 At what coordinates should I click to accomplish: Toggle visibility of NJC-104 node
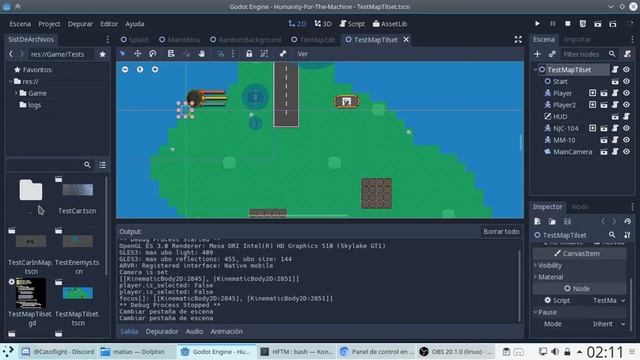[626, 128]
